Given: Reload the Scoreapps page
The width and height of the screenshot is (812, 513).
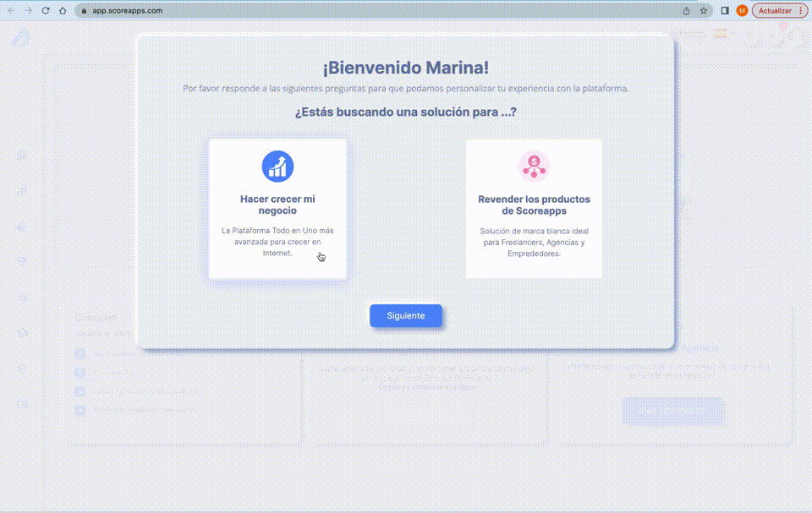Looking at the screenshot, I should pyautogui.click(x=46, y=10).
